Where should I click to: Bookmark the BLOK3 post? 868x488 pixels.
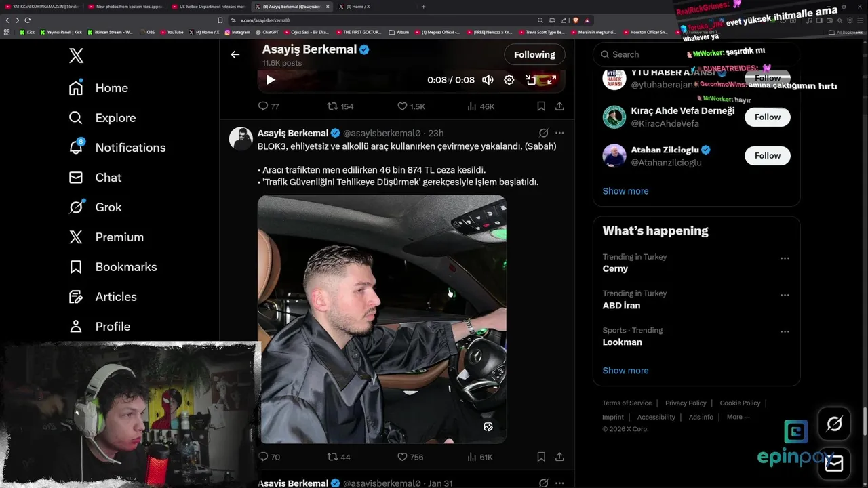click(x=541, y=457)
